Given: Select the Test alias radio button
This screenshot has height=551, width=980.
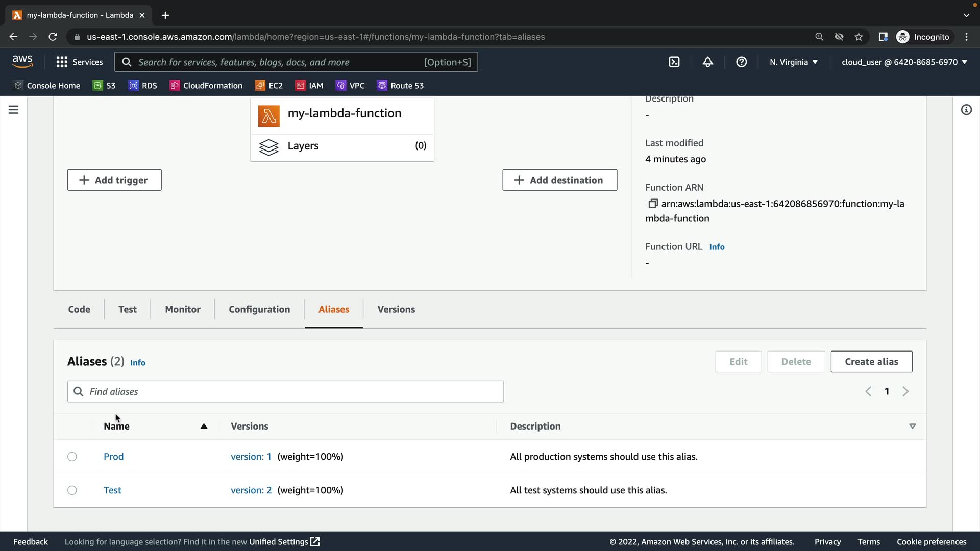Looking at the screenshot, I should coord(72,490).
